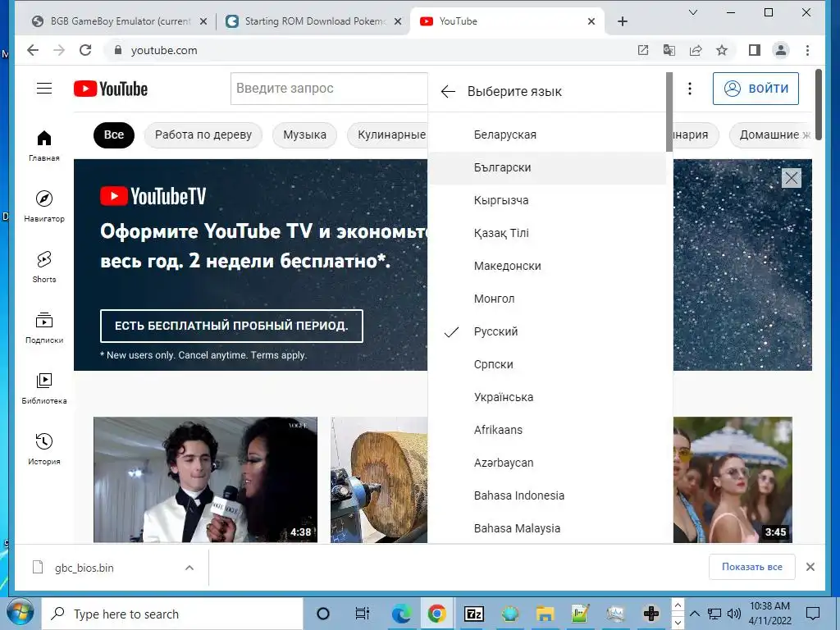The image size is (840, 630).
Task: Click the youtube.com address bar
Action: (370, 50)
